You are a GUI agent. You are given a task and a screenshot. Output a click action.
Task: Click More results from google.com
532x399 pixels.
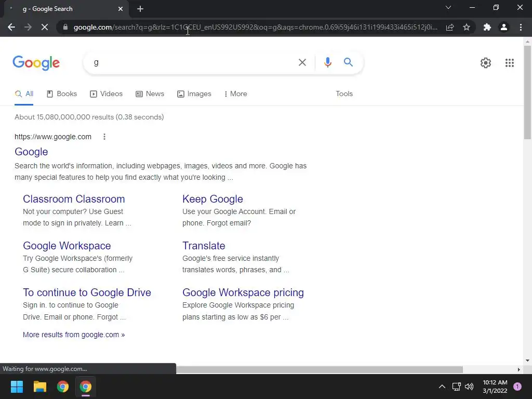coord(74,335)
